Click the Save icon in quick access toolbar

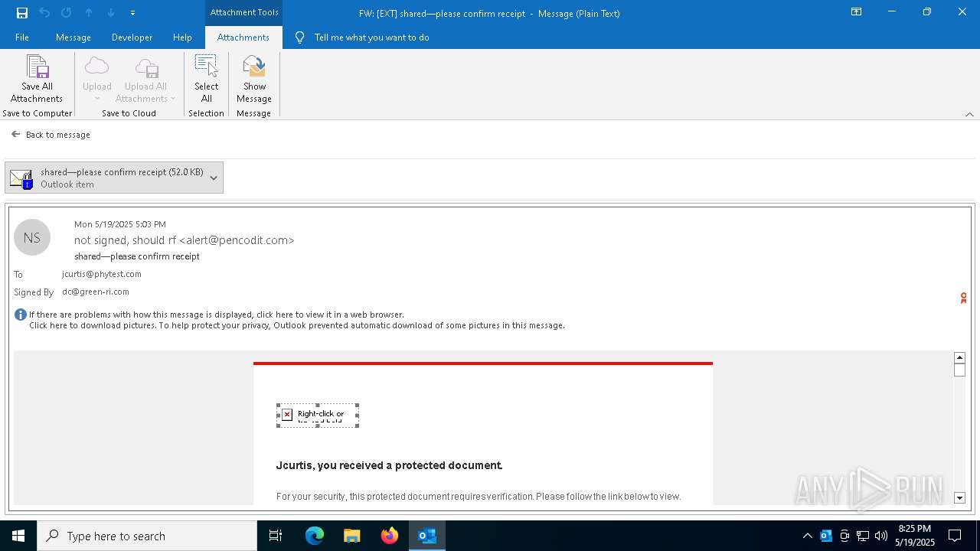(22, 13)
